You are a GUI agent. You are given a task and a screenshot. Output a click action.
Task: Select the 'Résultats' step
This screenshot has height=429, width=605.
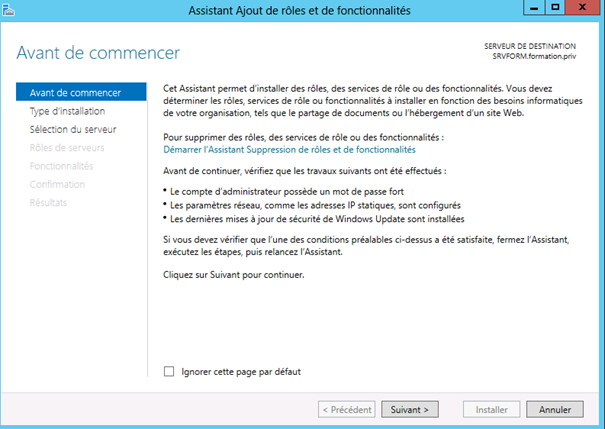(x=48, y=203)
